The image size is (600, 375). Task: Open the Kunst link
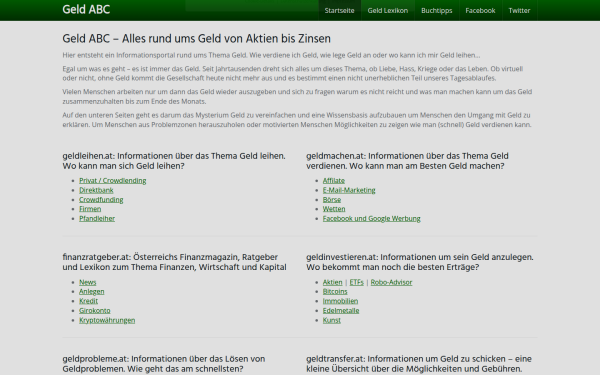point(331,320)
